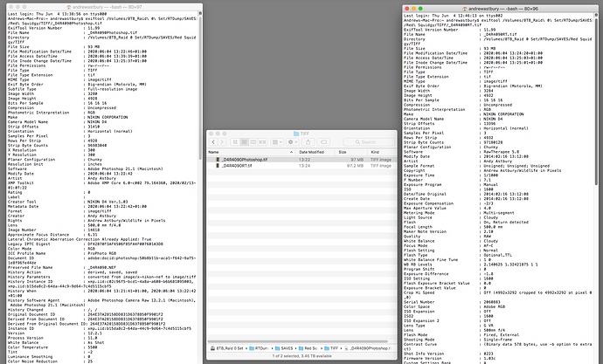The width and height of the screenshot is (603, 364).
Task: Click 'Focal Length' 500.0 mm line
Action: coord(452,227)
